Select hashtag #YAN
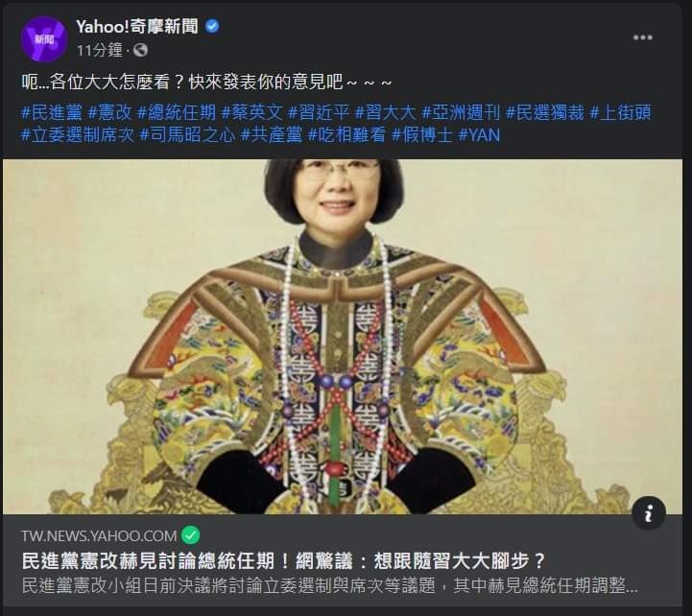This screenshot has width=692, height=616. pos(479,134)
